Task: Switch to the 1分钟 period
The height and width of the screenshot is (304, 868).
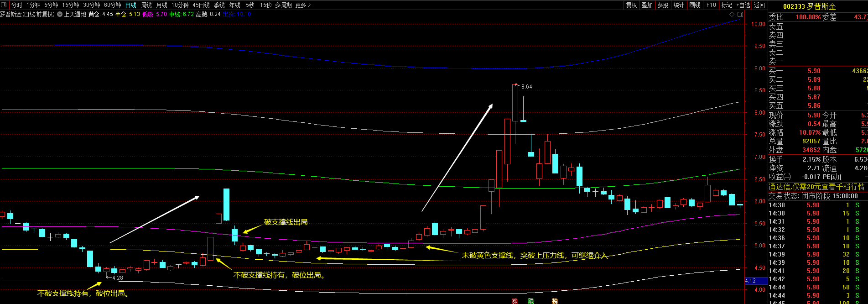Action: [33, 5]
